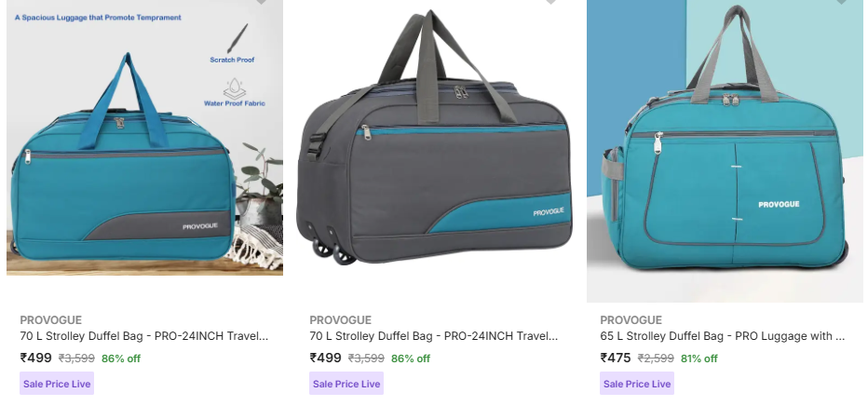Click PROVOGUE brand label of 65 L bag
The height and width of the screenshot is (406, 868).
[631, 320]
